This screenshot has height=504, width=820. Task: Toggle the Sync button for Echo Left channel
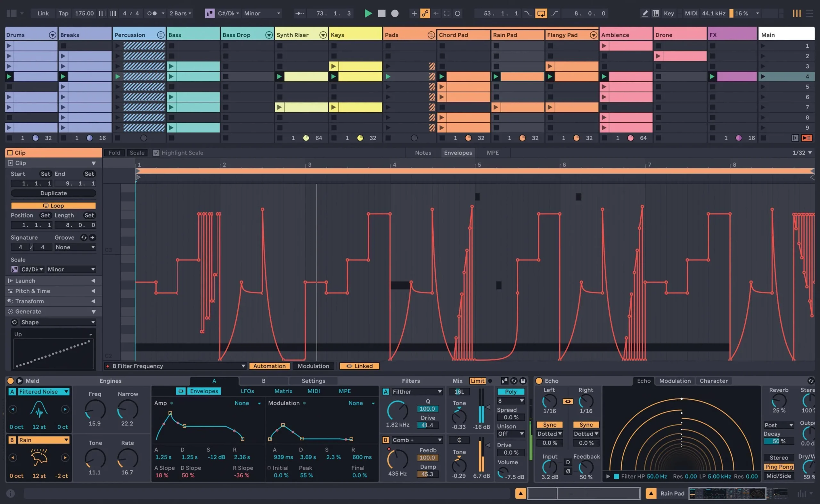click(x=548, y=424)
